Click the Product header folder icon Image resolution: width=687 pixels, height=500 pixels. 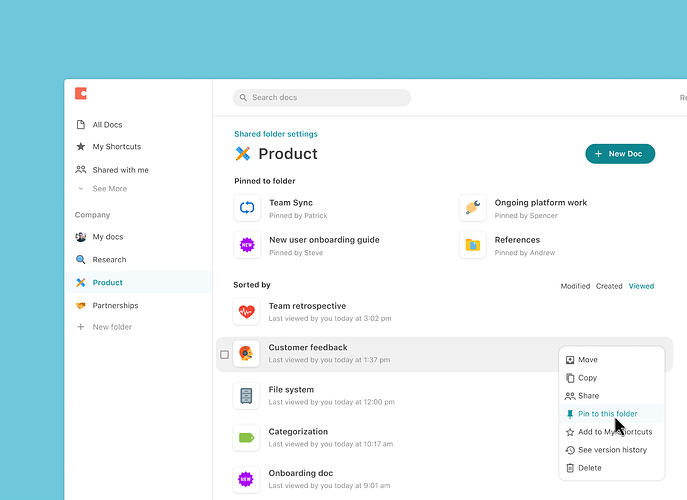pyautogui.click(x=243, y=154)
